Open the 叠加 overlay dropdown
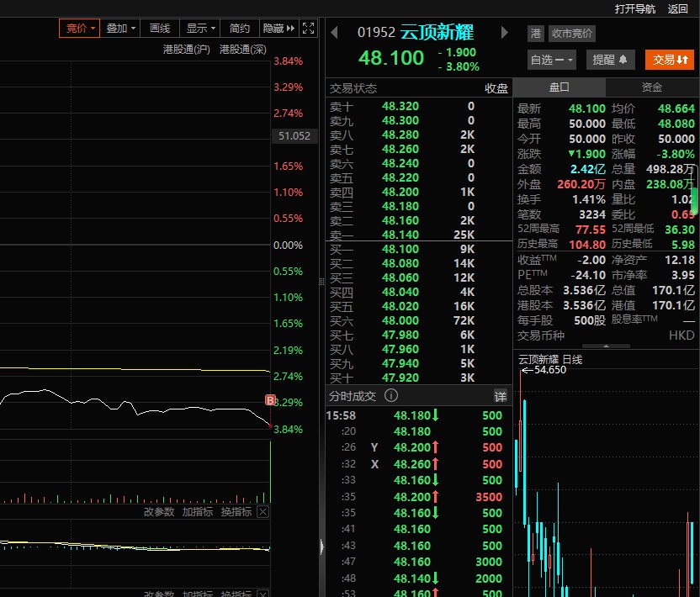Image resolution: width=700 pixels, height=597 pixels. [120, 28]
